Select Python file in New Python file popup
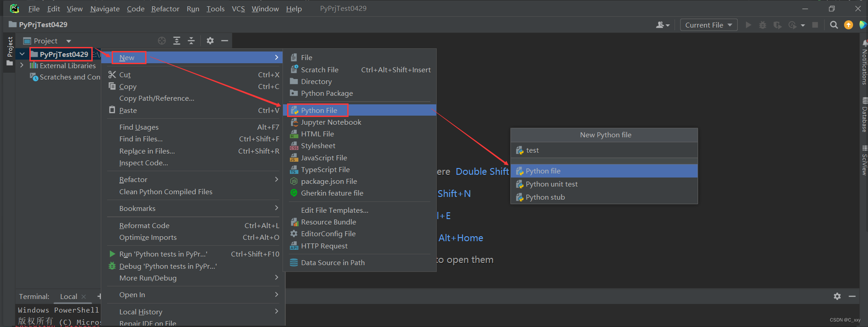Viewport: 868px width, 327px height. (x=604, y=171)
